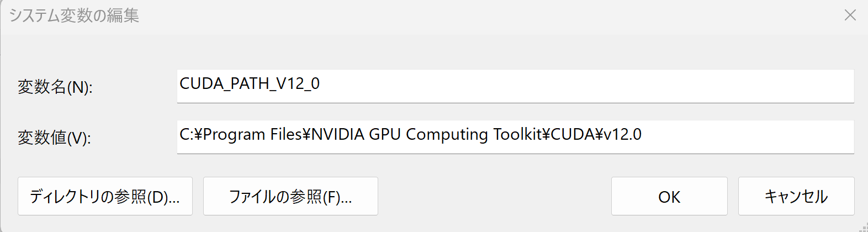Image resolution: width=868 pixels, height=232 pixels.
Task: Click the システム変数の編集 title bar text
Action: 74,15
